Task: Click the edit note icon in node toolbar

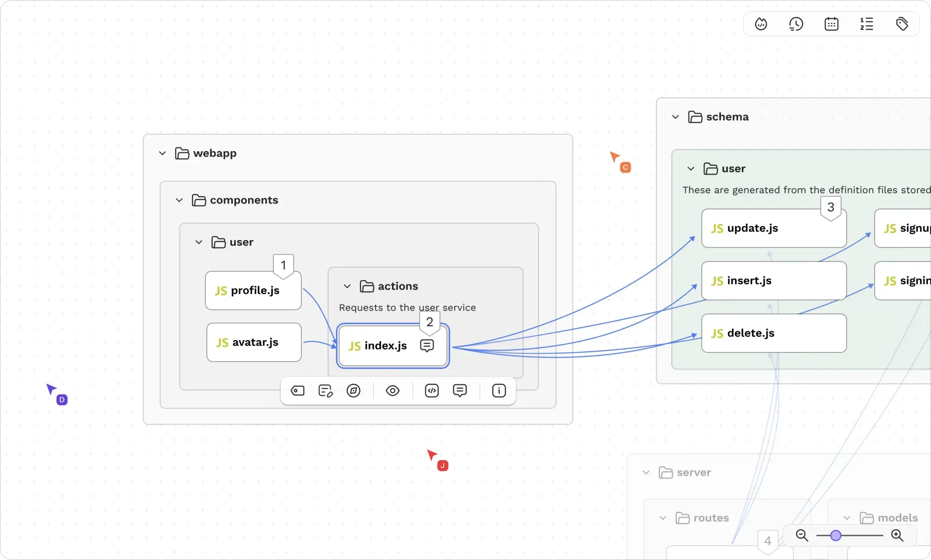Action: click(325, 391)
